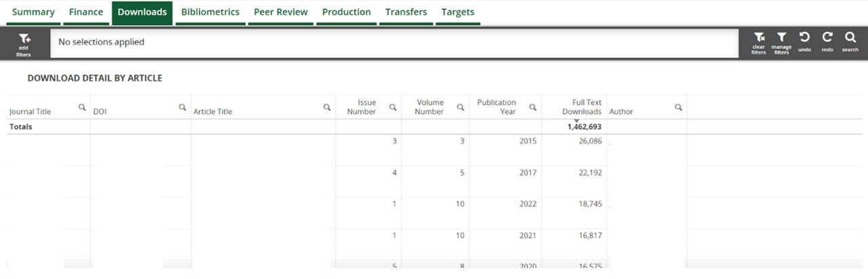The width and height of the screenshot is (868, 279).
Task: Click the Volume Number column header
Action: pyautogui.click(x=429, y=107)
